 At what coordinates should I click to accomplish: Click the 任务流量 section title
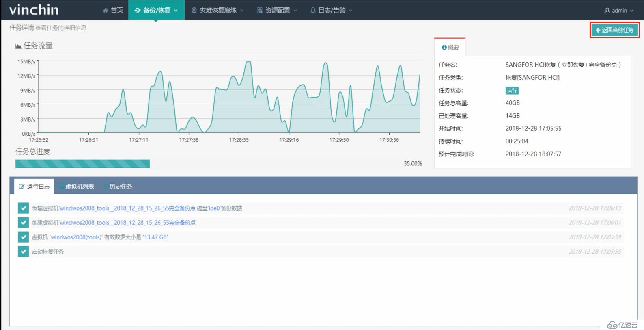tap(38, 46)
